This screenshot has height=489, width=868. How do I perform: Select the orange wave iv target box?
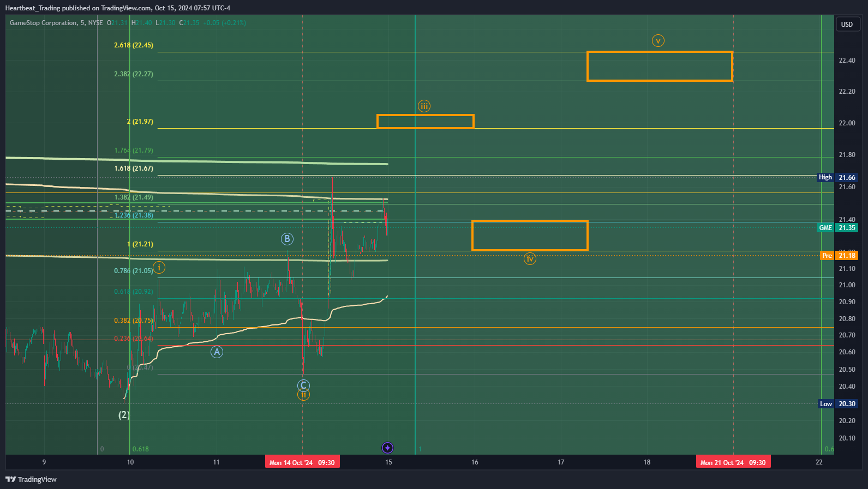coord(530,236)
